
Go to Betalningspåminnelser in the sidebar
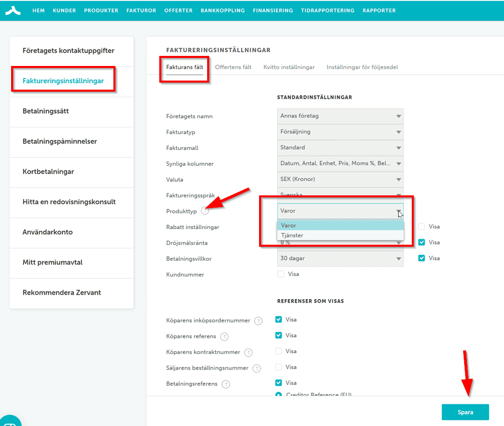pyautogui.click(x=59, y=141)
